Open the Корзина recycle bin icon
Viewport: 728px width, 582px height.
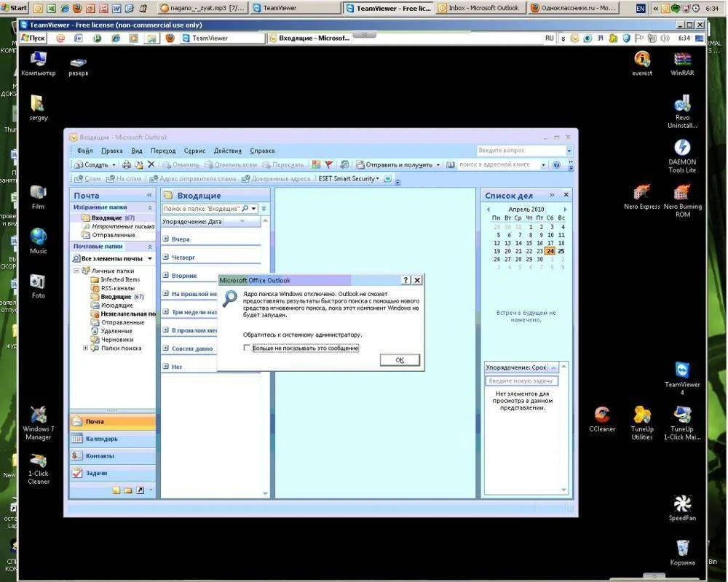[x=682, y=552]
